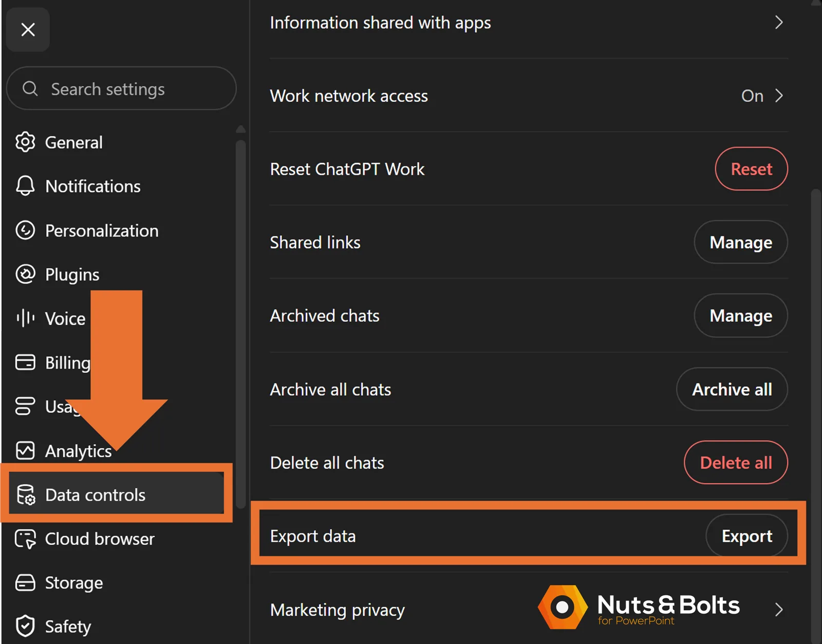The width and height of the screenshot is (822, 644).
Task: Click the Voice waveform icon
Action: click(25, 318)
